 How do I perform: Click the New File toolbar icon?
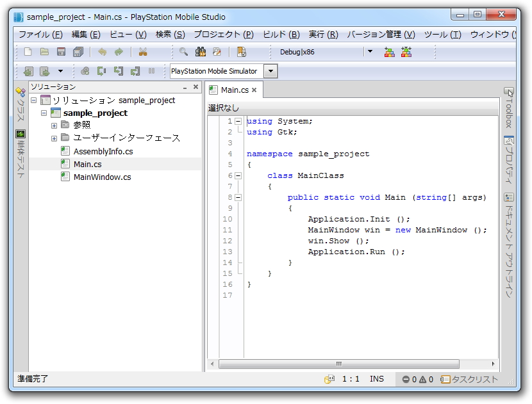(x=28, y=52)
